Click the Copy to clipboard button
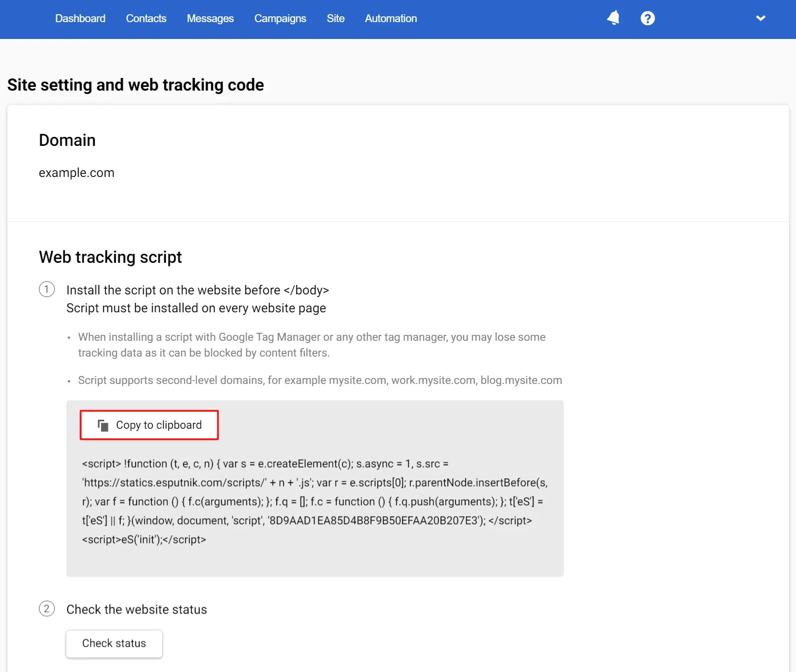796x672 pixels. coord(149,425)
